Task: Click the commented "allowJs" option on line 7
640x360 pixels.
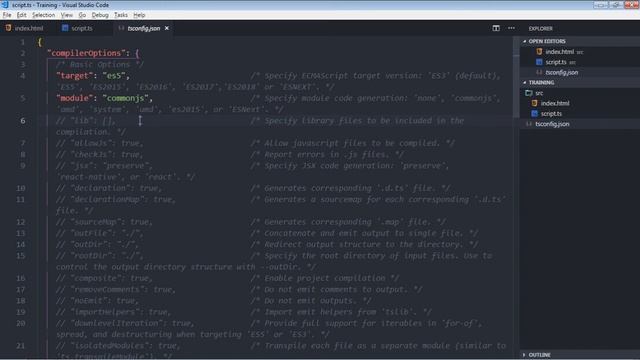Action: (100, 143)
